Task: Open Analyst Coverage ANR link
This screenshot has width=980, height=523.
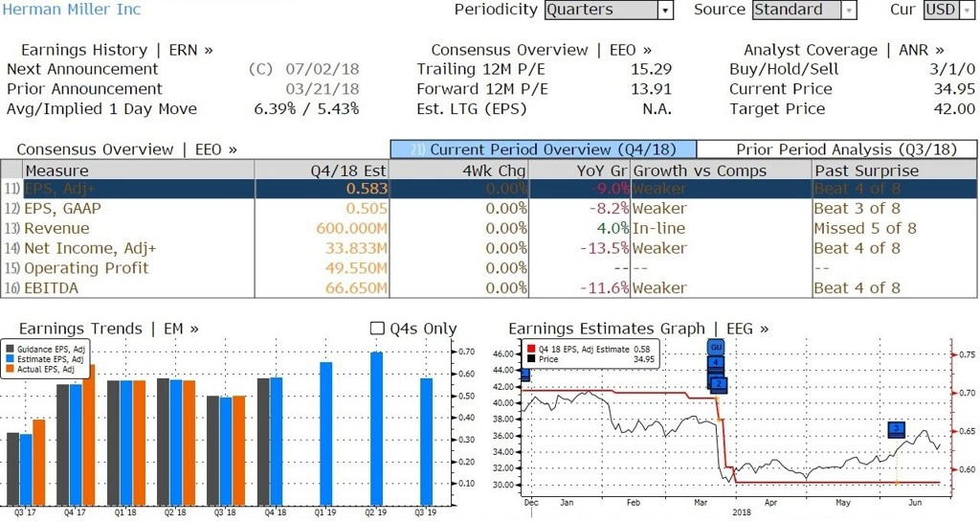Action: pos(844,50)
